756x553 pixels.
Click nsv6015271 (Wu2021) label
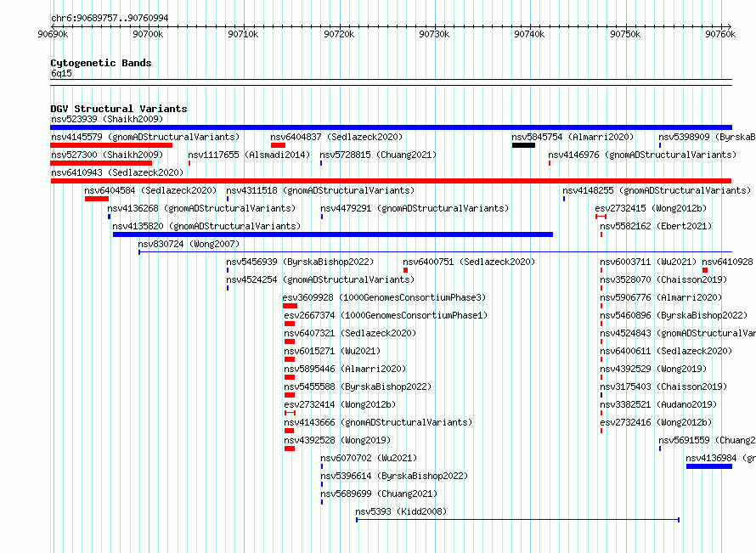(x=332, y=351)
